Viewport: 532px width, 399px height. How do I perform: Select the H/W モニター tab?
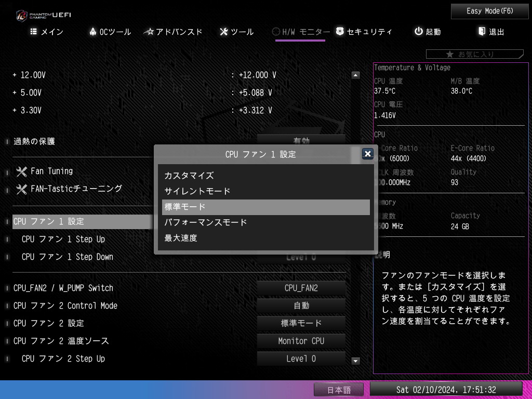301,32
